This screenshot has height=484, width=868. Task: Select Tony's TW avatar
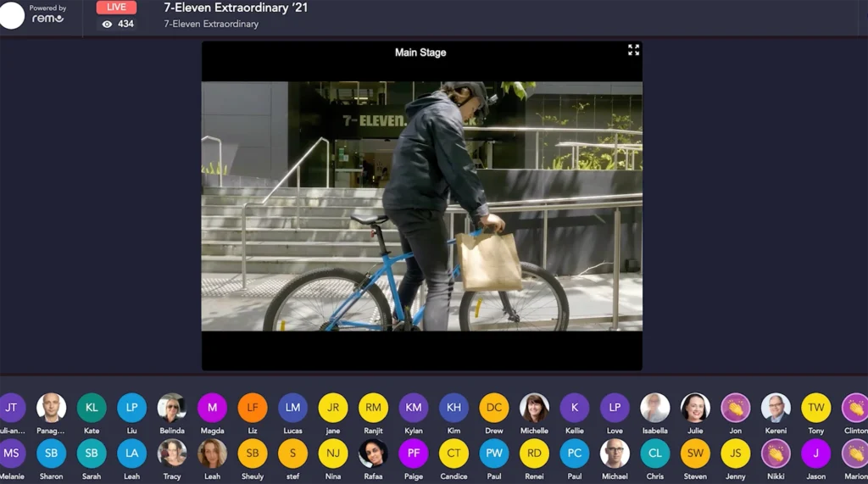(816, 408)
